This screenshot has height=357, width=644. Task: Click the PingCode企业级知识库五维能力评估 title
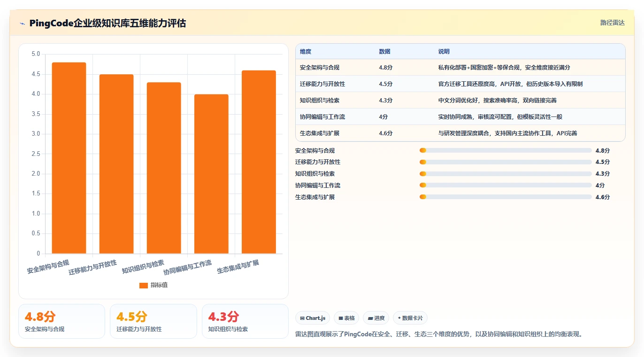pyautogui.click(x=107, y=23)
